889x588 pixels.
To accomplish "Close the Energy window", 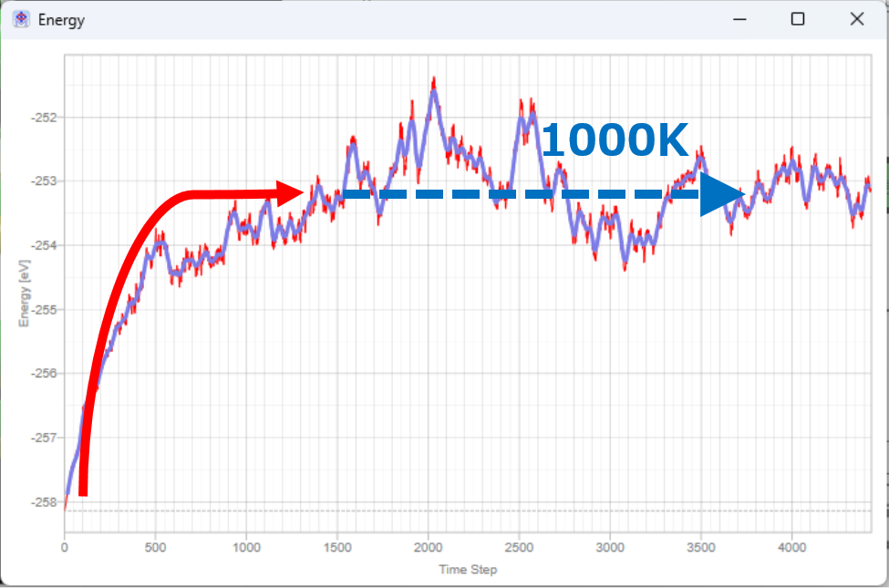I will point(856,19).
